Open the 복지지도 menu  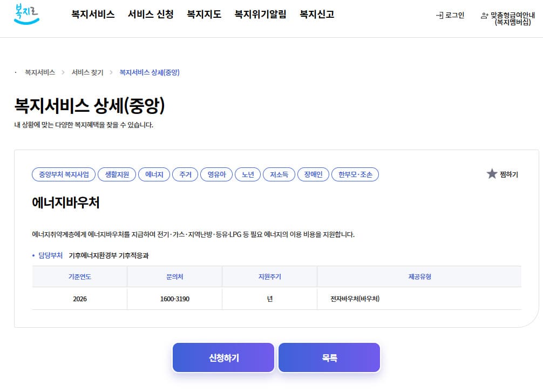tap(204, 14)
